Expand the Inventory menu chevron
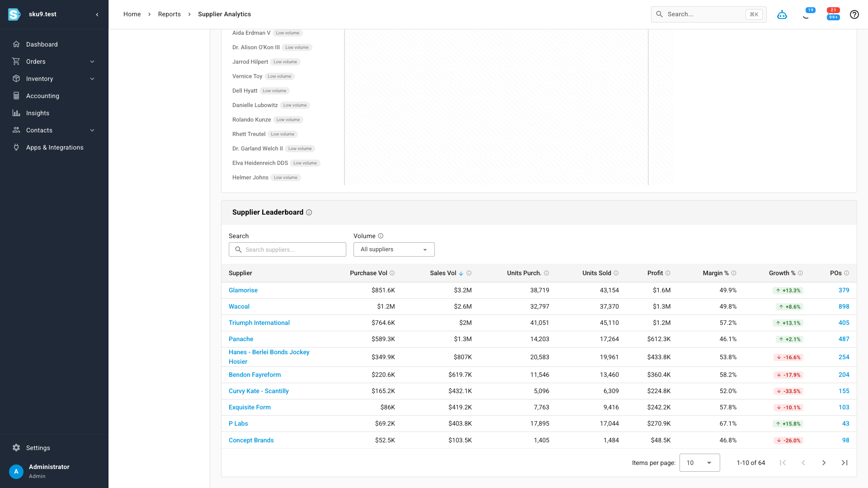Screen dimensions: 868x488 click(92, 79)
